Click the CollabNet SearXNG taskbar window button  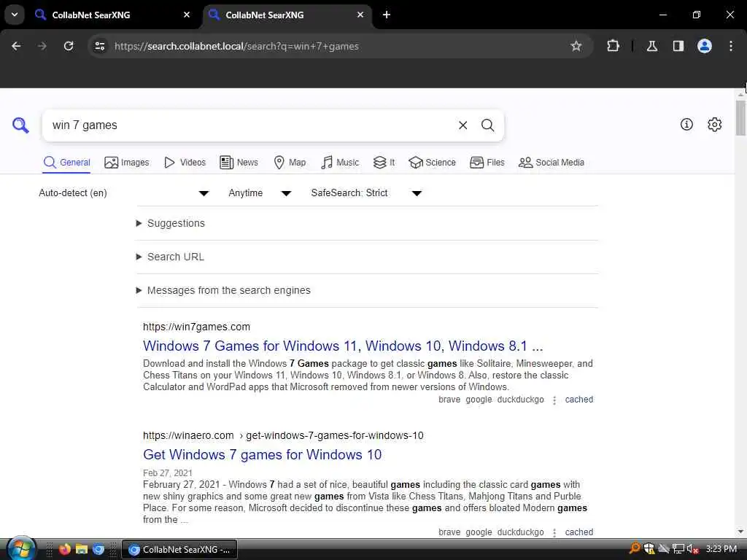tap(179, 549)
